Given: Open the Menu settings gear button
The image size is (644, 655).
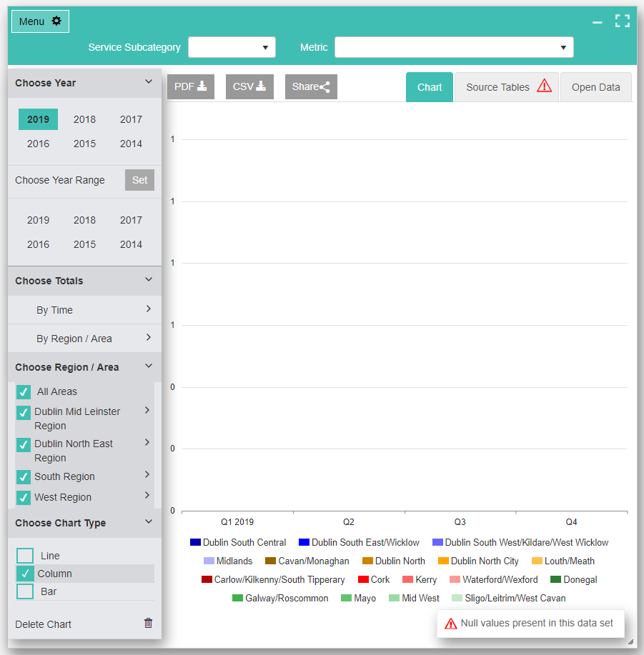Looking at the screenshot, I should pyautogui.click(x=40, y=21).
